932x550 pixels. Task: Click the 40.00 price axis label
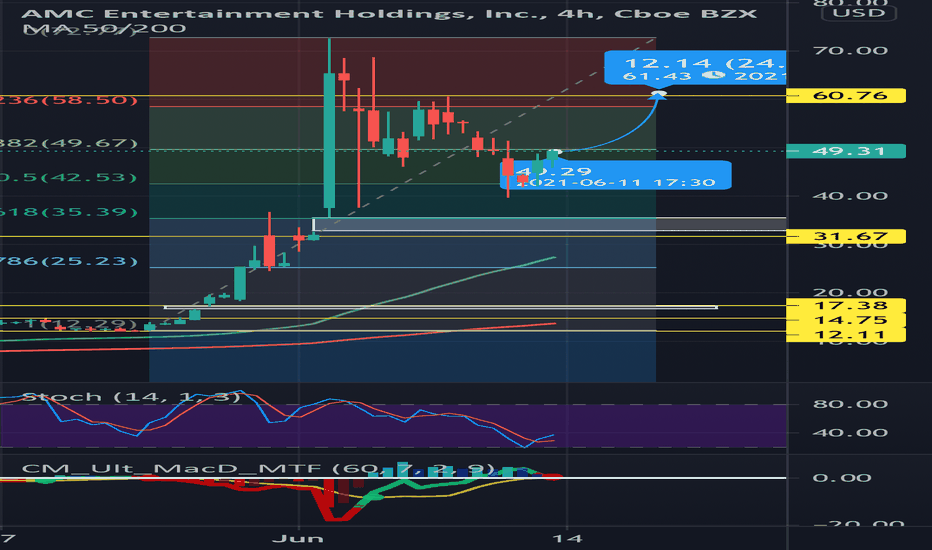pyautogui.click(x=850, y=196)
